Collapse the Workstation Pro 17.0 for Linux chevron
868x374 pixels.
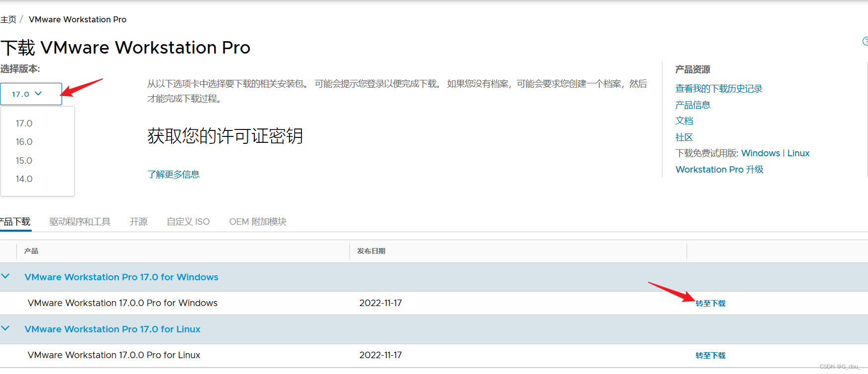tap(5, 328)
